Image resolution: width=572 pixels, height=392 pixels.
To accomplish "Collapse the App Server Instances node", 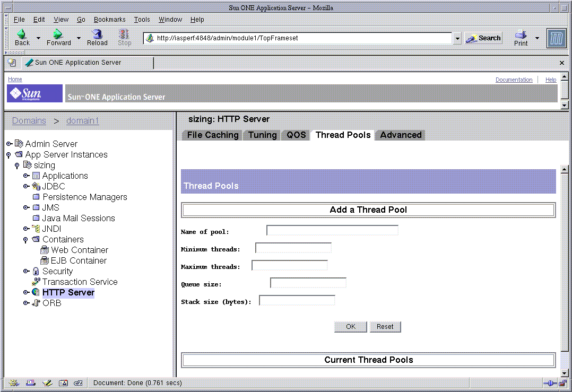I will pos(8,155).
